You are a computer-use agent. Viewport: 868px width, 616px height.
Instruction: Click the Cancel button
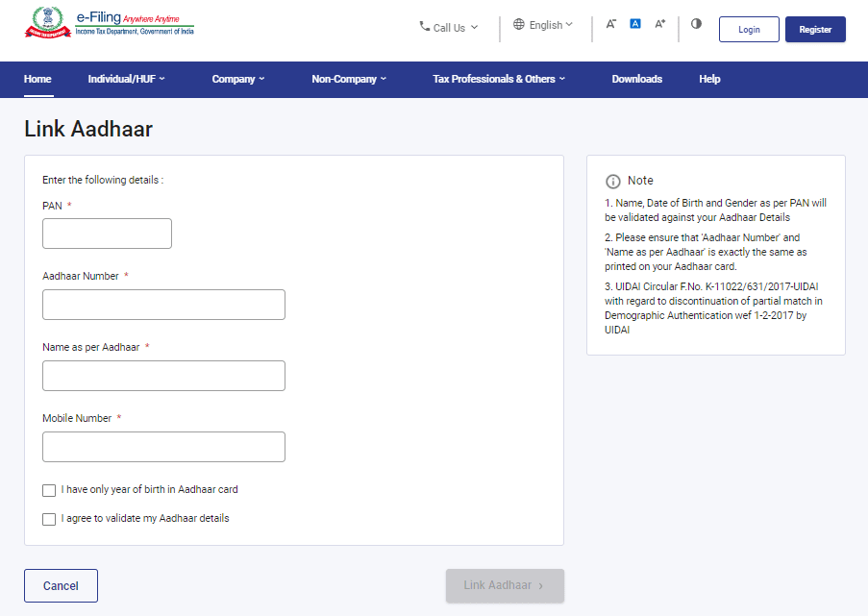click(x=61, y=585)
